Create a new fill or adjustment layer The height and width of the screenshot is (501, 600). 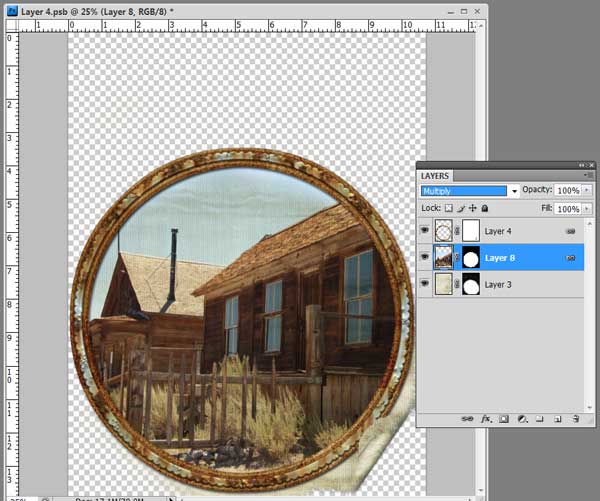[522, 419]
